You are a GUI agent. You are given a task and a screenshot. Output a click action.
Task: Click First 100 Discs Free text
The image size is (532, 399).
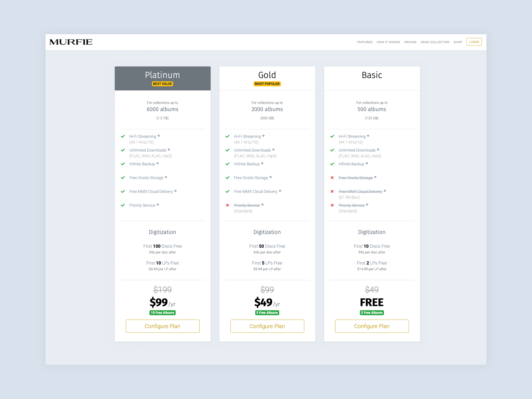click(x=163, y=246)
